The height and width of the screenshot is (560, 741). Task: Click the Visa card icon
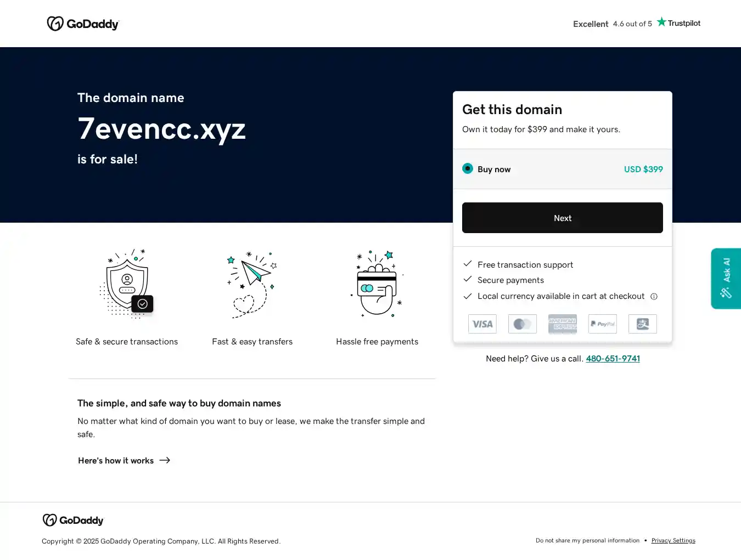[x=482, y=324]
